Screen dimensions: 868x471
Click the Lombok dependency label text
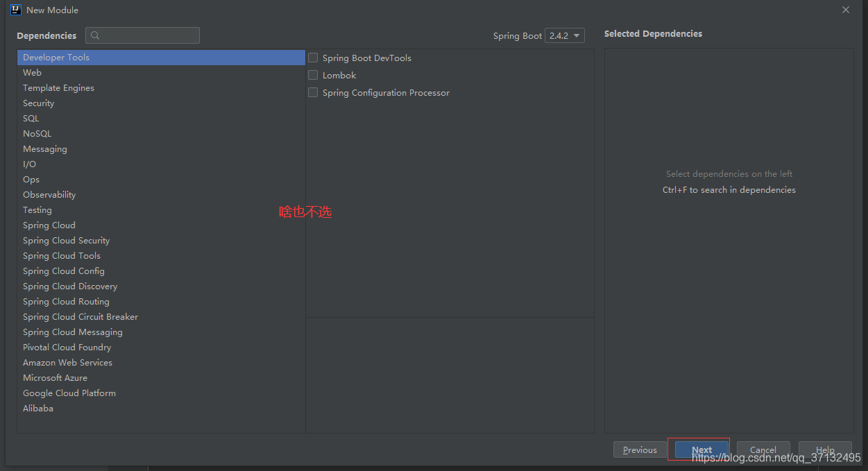[x=339, y=75]
